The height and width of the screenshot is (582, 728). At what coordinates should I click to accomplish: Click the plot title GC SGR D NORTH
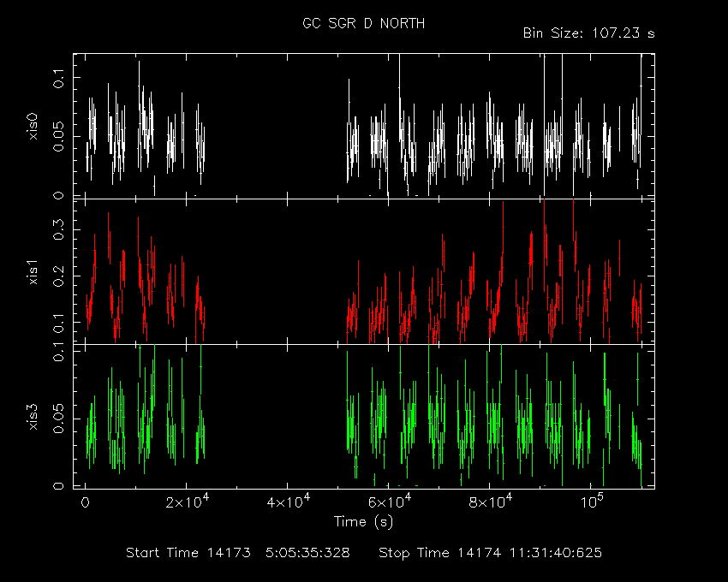(x=363, y=23)
